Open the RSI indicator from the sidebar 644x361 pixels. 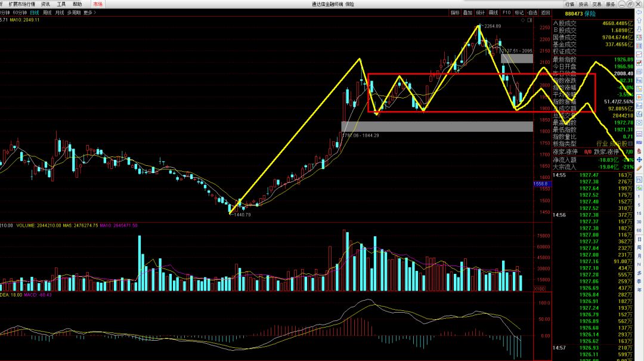tap(639, 142)
